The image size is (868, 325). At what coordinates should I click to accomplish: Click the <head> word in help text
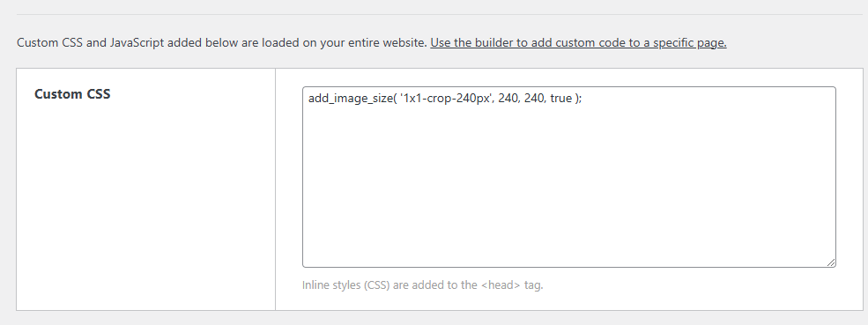tap(501, 285)
